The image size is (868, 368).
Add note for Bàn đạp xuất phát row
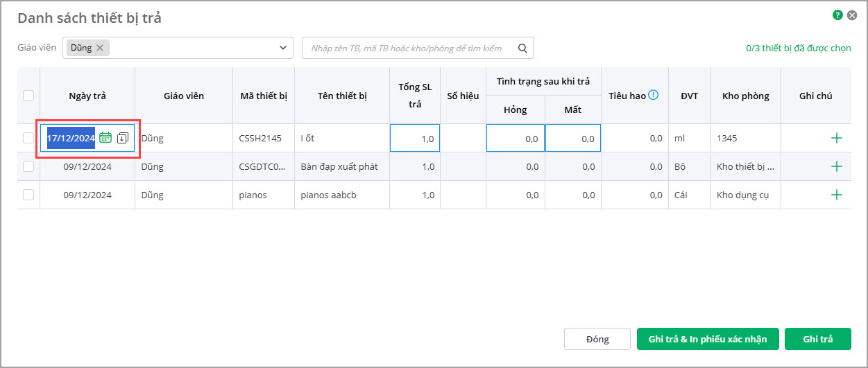click(x=836, y=166)
